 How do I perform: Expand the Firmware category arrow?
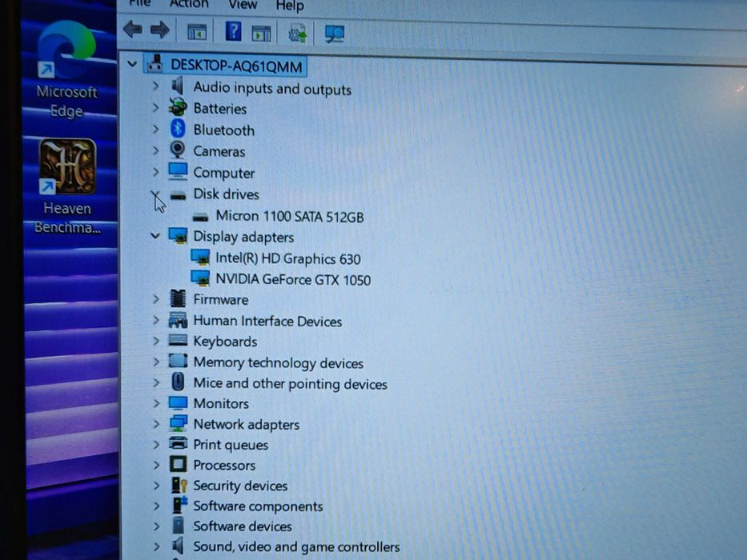pyautogui.click(x=156, y=298)
